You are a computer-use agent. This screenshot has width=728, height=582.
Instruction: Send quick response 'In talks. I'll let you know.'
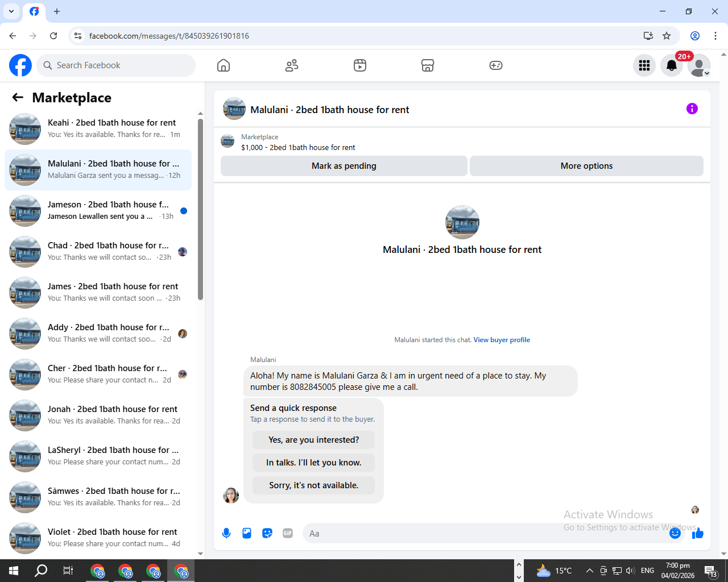click(x=314, y=463)
